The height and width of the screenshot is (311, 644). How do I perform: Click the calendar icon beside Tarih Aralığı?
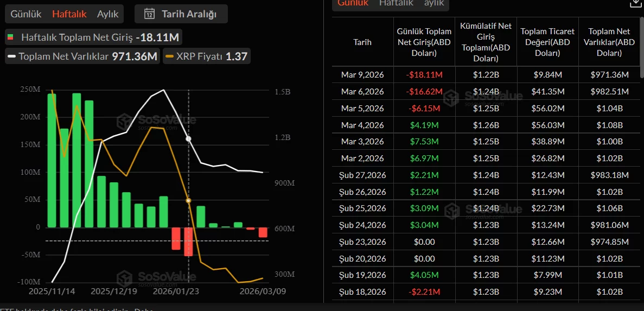coord(150,14)
